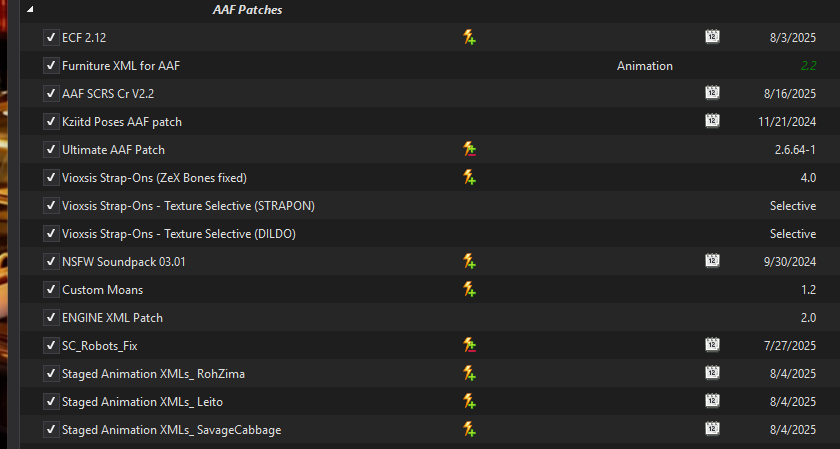
Task: Uncheck Vioxsis Strap-Ons (ZeX Bones fixed)
Action: [x=51, y=177]
